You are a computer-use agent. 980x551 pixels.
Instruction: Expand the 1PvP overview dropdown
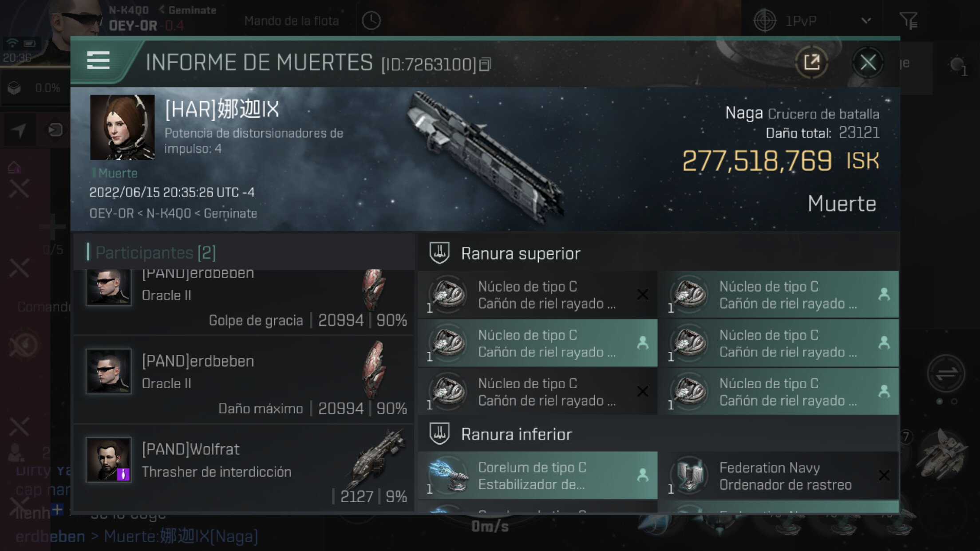(866, 21)
